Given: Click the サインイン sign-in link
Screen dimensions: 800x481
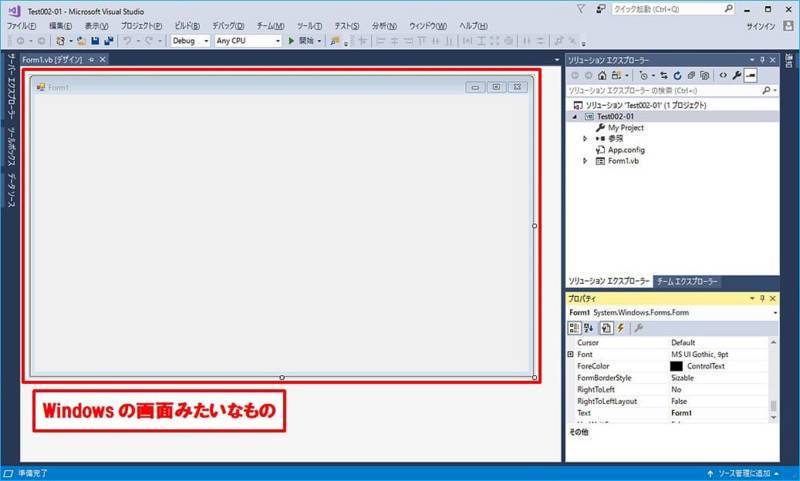Looking at the screenshot, I should click(761, 26).
